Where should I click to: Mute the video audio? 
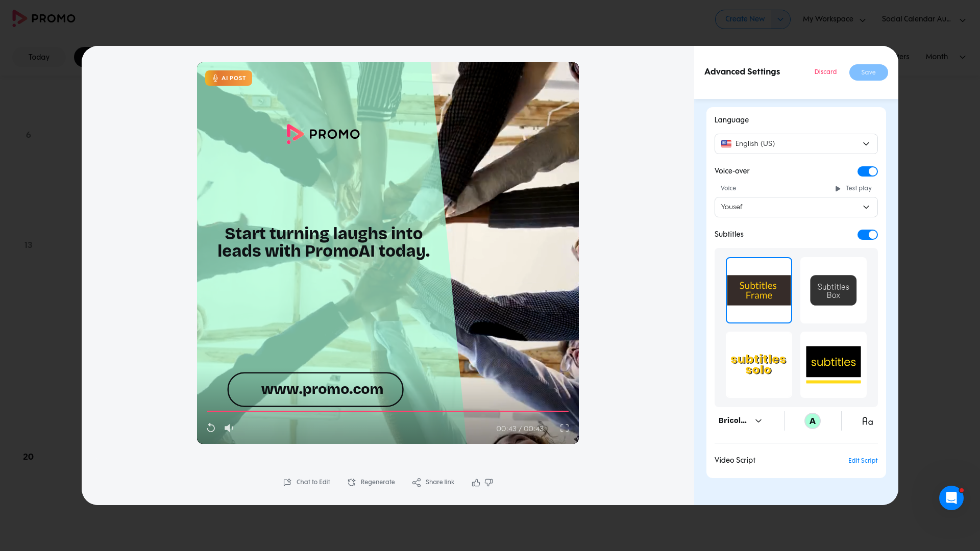(229, 428)
